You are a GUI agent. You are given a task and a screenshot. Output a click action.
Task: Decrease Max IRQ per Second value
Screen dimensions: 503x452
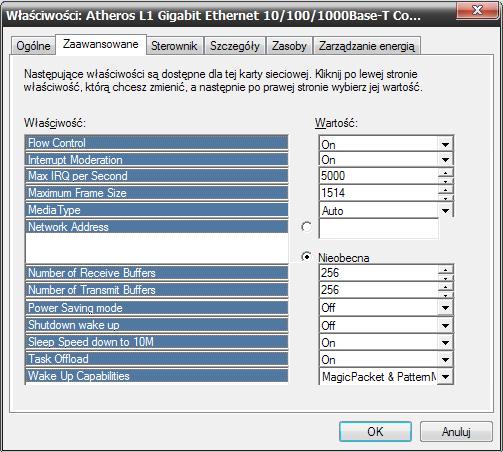pos(446,181)
